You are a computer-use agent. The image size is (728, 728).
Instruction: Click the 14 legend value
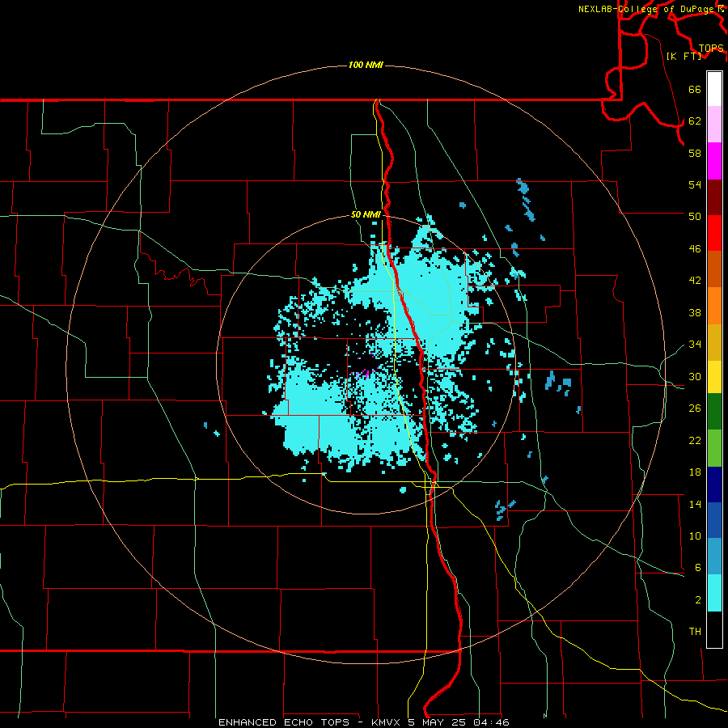pyautogui.click(x=695, y=504)
